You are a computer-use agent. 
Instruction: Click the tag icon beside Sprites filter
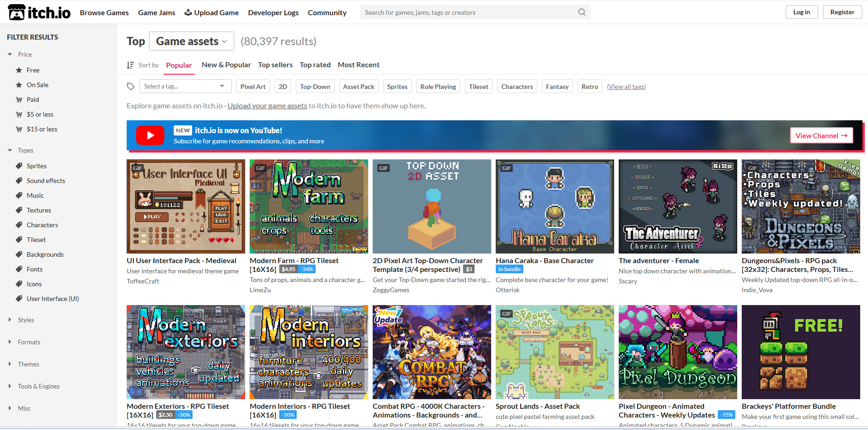coord(19,166)
